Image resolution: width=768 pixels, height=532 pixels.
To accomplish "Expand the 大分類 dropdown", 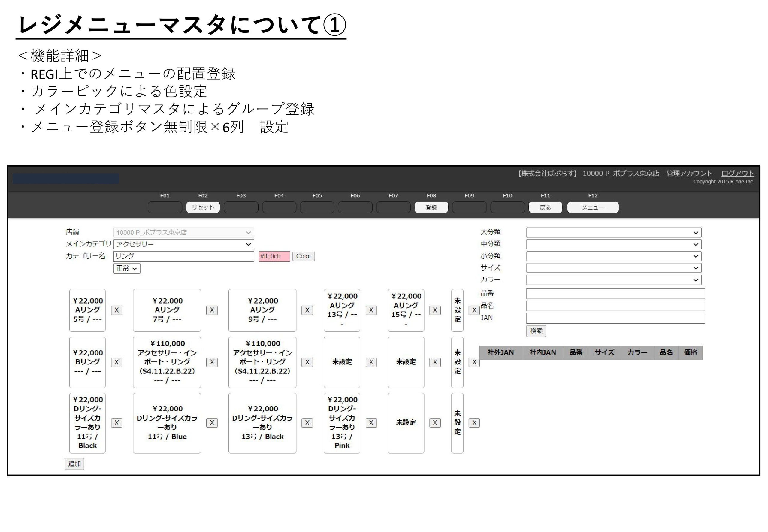I will 613,233.
